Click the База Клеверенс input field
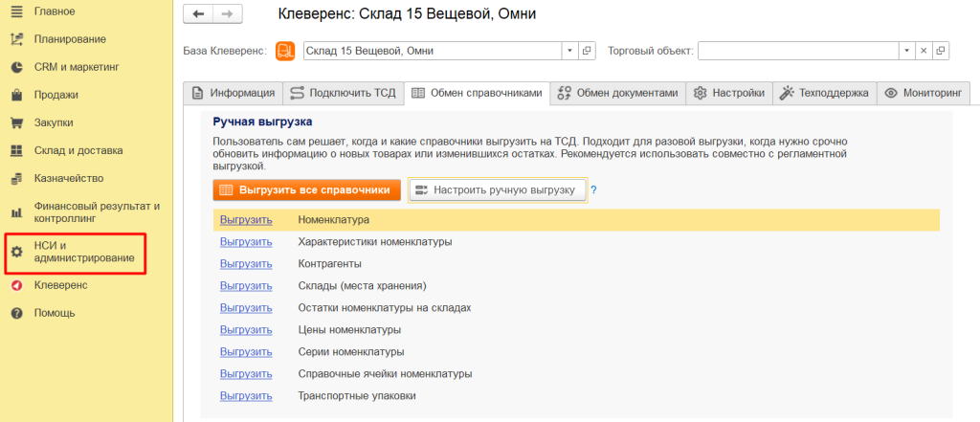This screenshot has height=422, width=980. click(x=433, y=52)
